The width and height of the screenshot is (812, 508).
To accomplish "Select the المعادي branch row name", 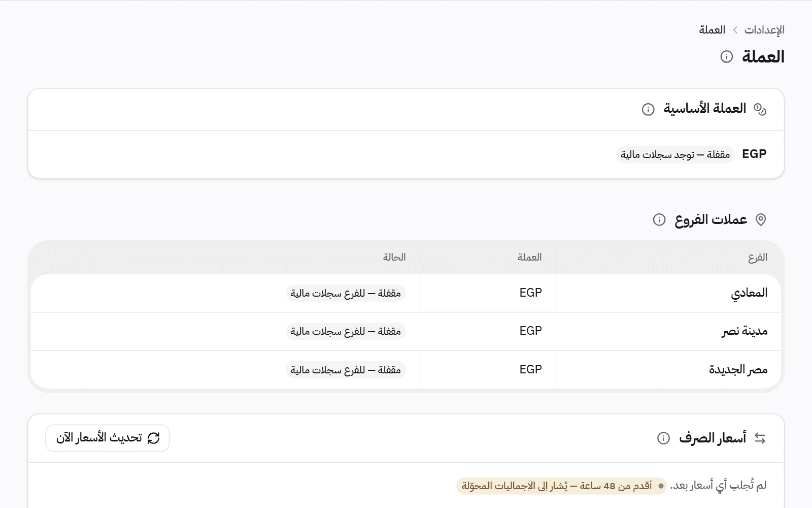I will pyautogui.click(x=749, y=293).
